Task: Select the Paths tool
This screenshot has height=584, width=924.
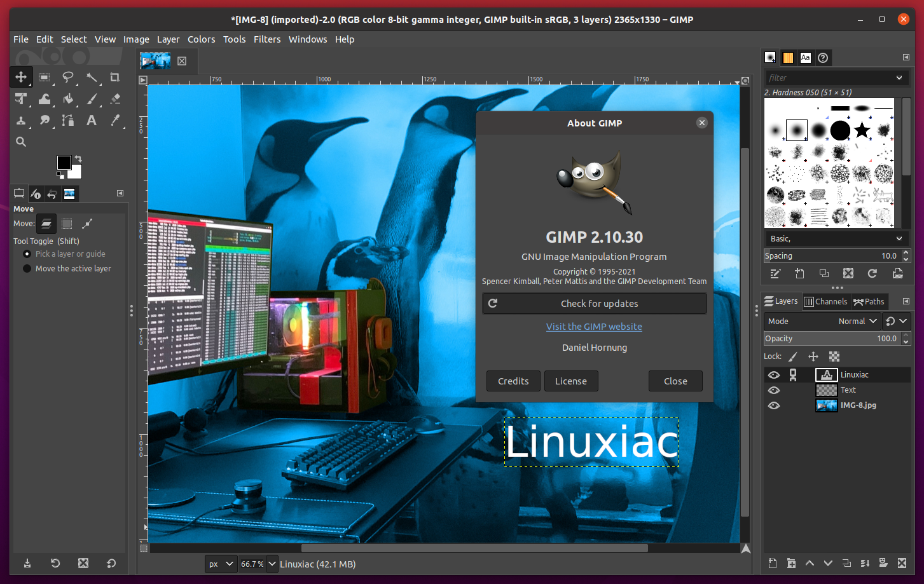Action: (x=67, y=120)
